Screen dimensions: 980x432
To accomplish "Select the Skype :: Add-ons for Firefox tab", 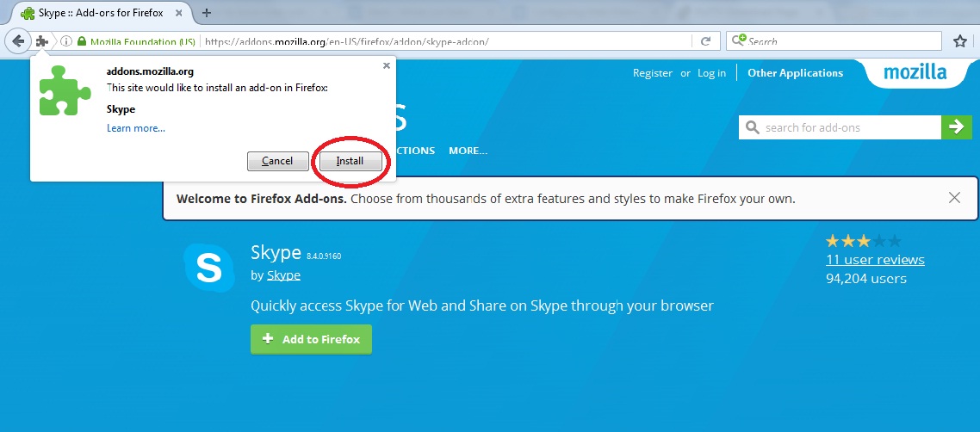I will 100,13.
